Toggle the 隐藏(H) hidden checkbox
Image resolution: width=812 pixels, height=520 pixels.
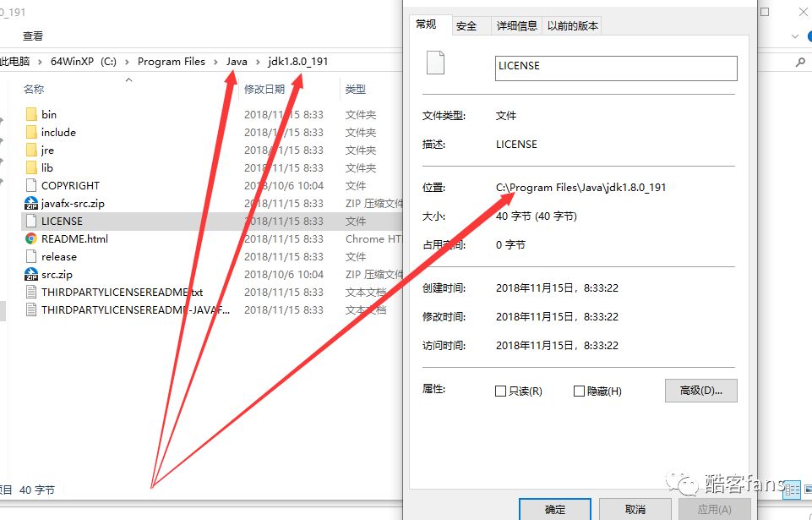[x=579, y=391]
